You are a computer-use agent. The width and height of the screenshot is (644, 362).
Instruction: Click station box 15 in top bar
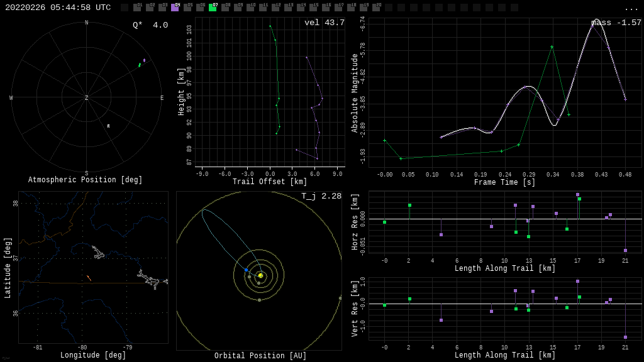pyautogui.click(x=313, y=8)
